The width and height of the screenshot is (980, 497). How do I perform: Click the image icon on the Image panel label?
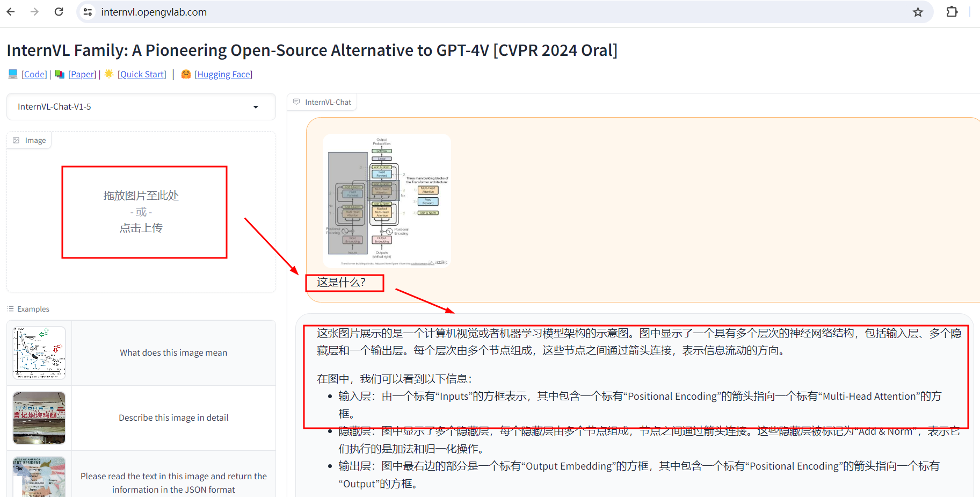pyautogui.click(x=16, y=140)
